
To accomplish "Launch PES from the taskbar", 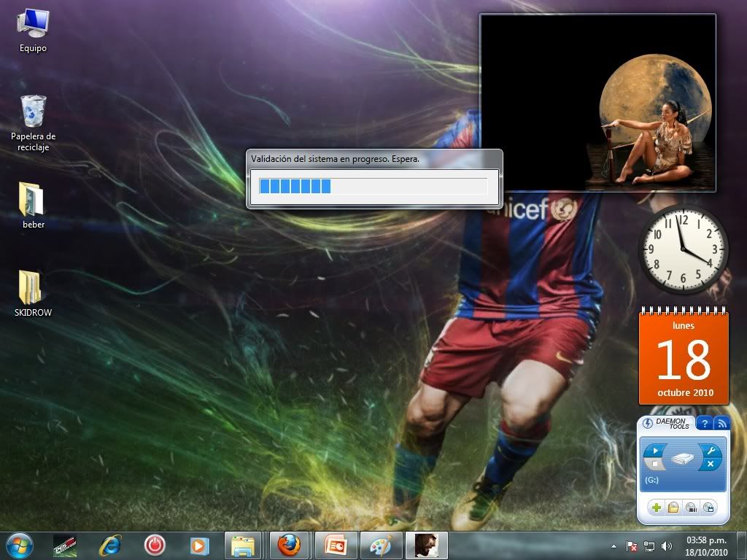I will (65, 545).
